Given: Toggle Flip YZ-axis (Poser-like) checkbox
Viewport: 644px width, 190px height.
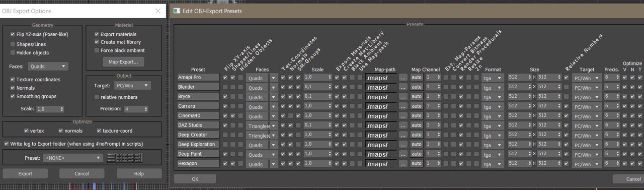Looking at the screenshot, I should [13, 34].
